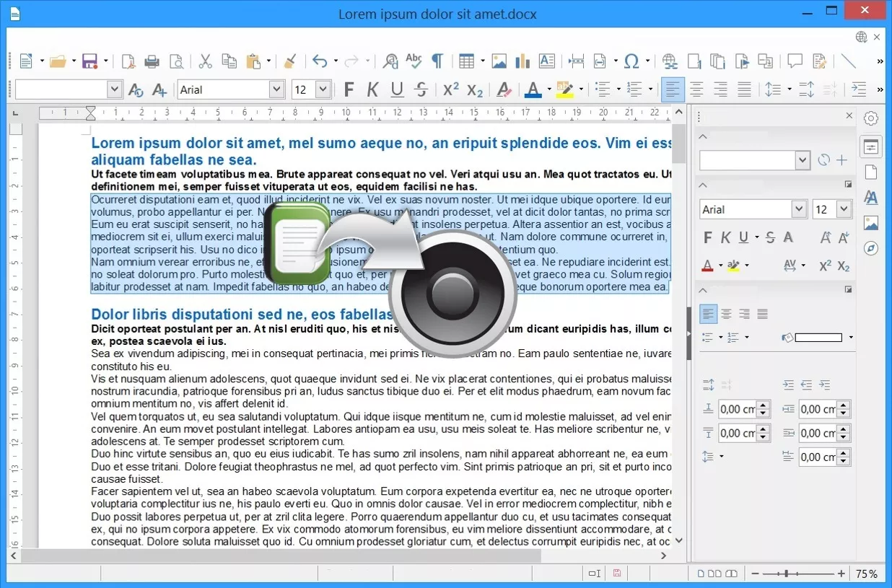Screen dimensions: 892x588
Task: Select the Clone Formatting paintbrush icon
Action: pos(289,61)
